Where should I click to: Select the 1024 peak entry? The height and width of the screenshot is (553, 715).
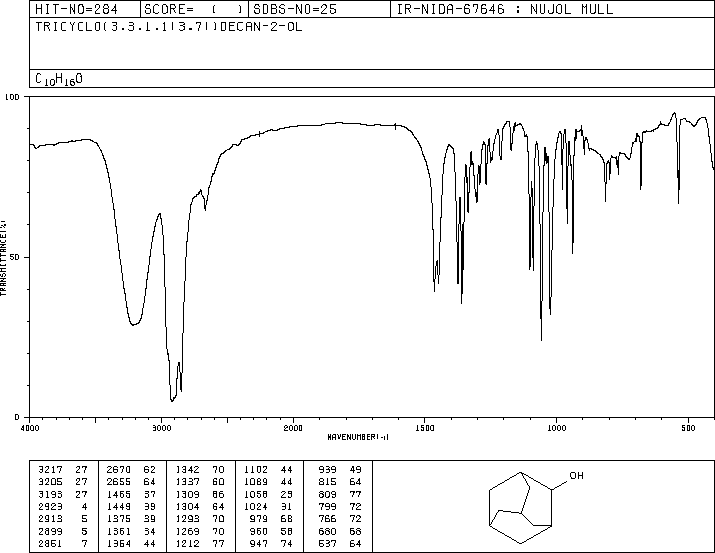(269, 506)
